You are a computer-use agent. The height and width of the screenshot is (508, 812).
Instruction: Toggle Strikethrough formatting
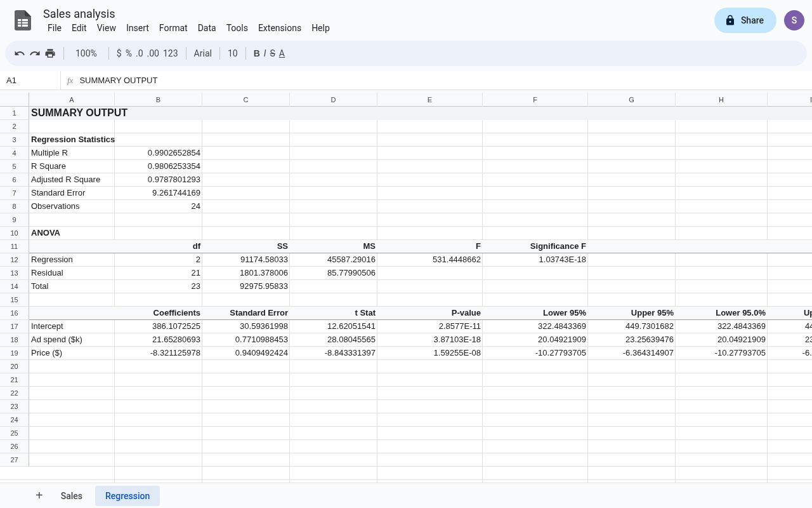(x=273, y=53)
